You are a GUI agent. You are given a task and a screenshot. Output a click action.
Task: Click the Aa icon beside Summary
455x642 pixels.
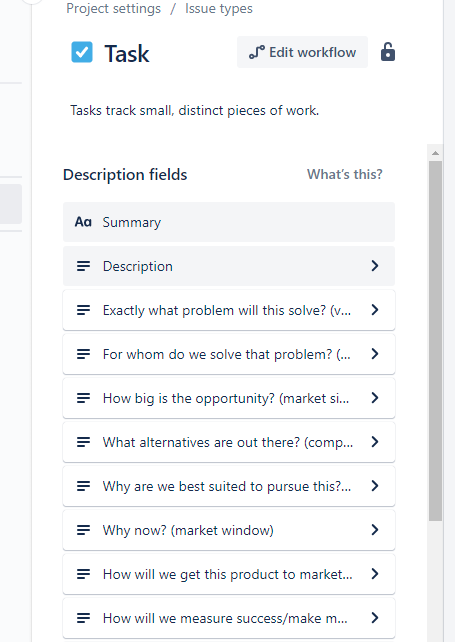tap(83, 222)
